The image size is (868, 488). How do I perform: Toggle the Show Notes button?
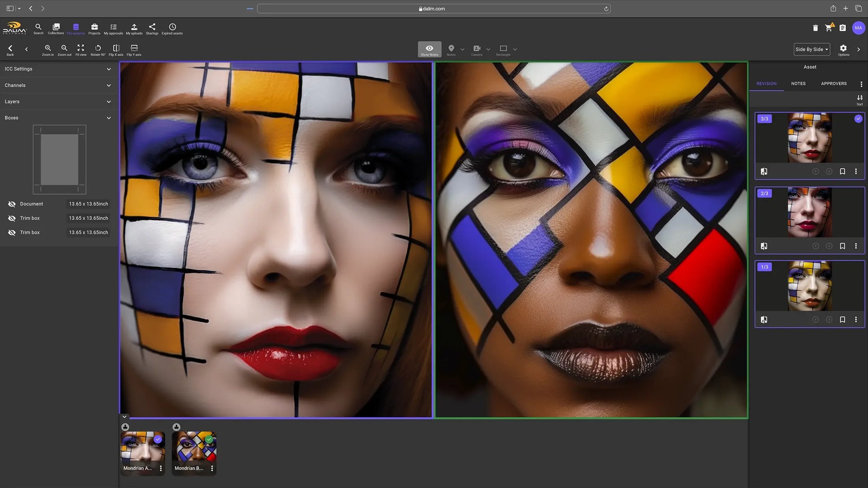429,49
